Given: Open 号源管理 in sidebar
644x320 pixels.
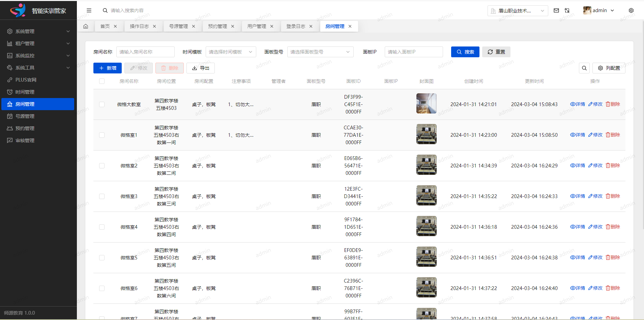Looking at the screenshot, I should pos(38,116).
